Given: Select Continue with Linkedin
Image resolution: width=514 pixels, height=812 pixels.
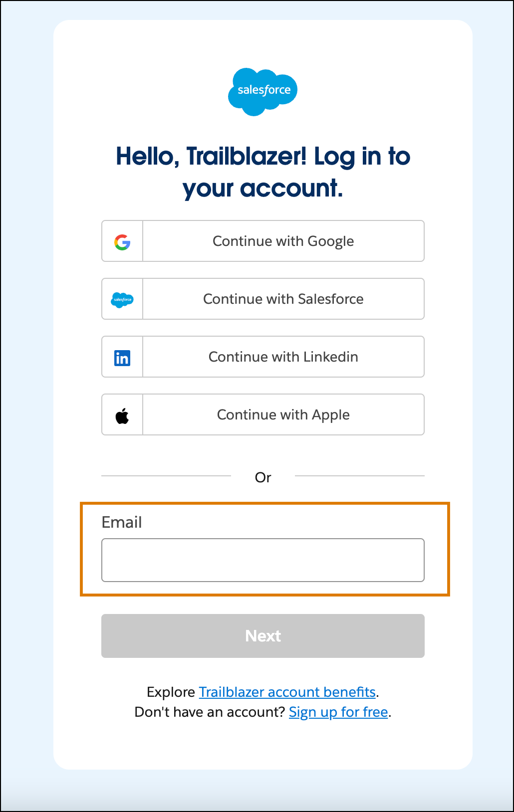Looking at the screenshot, I should pos(283,357).
